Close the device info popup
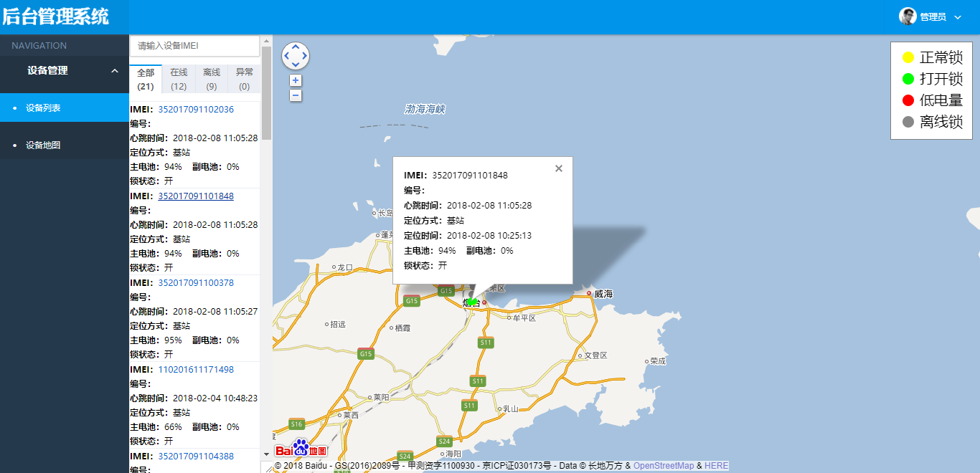 pos(559,168)
